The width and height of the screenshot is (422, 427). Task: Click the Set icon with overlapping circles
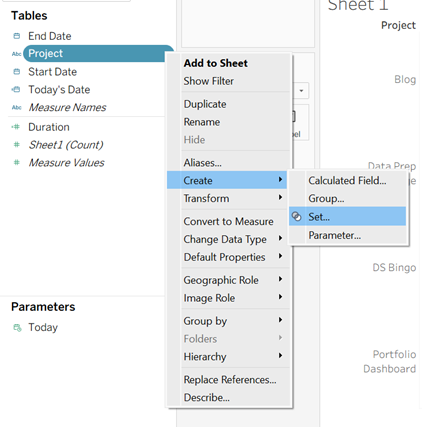(x=296, y=217)
